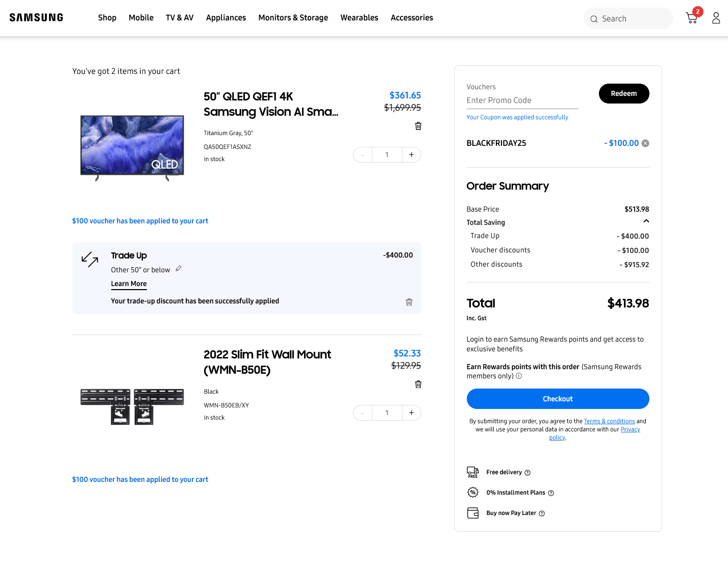Focus the Enter Promo Code field
Viewport: 728px width, 566px height.
pyautogui.click(x=522, y=100)
